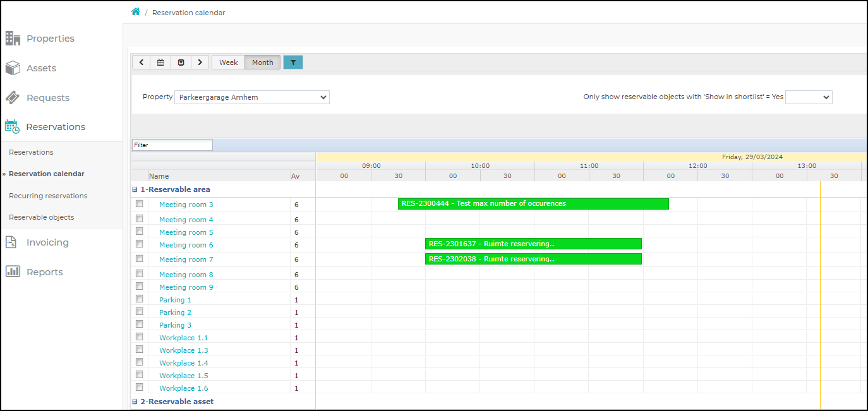Select the Meeting room 6 checkbox
868x411 pixels.
point(140,244)
